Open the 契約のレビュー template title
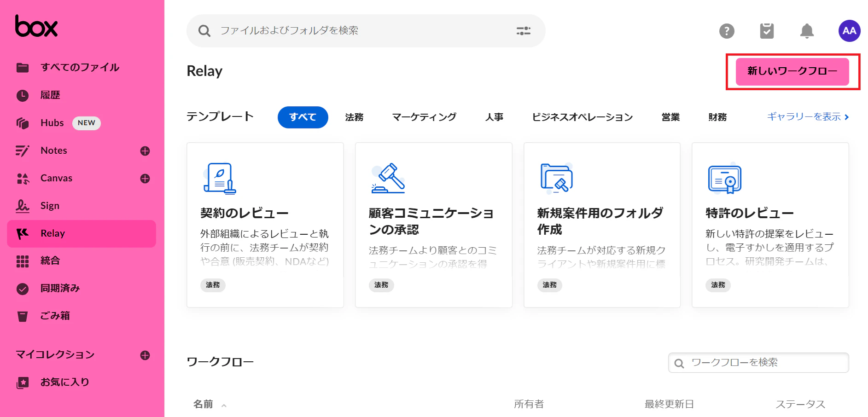 245,213
